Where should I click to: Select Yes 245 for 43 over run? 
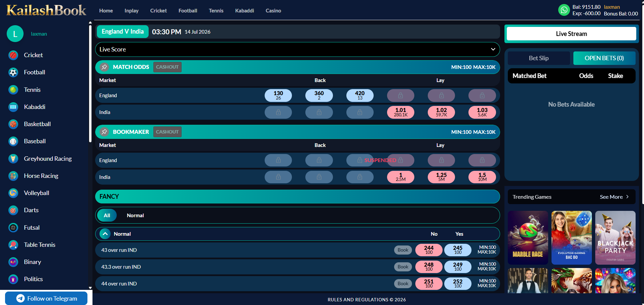pos(458,250)
